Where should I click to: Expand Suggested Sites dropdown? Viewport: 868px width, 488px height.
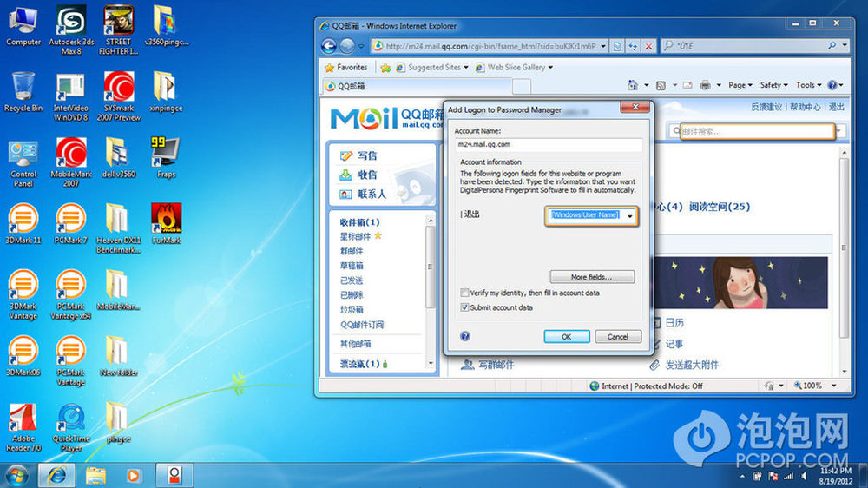click(x=466, y=67)
